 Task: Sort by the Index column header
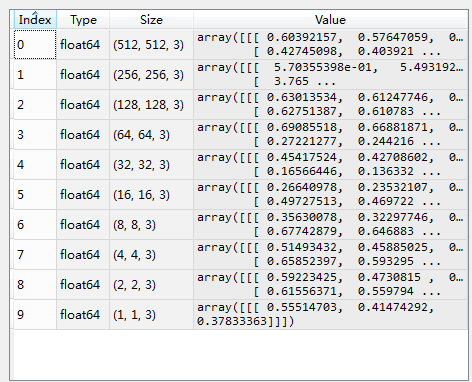tap(35, 20)
